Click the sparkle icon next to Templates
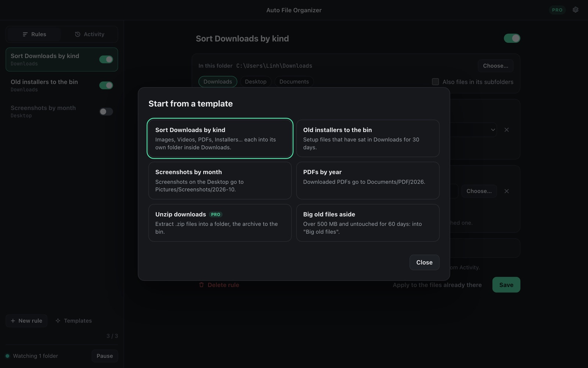The width and height of the screenshot is (588, 368). pyautogui.click(x=58, y=321)
